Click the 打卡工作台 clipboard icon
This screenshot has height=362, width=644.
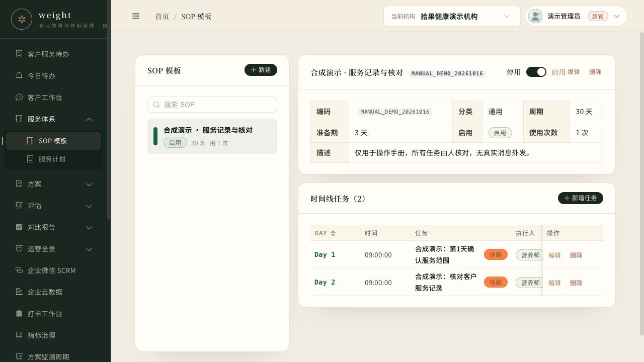click(x=19, y=313)
